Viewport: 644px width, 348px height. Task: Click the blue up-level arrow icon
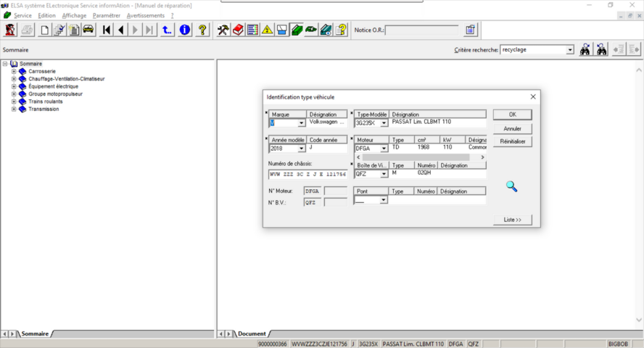tap(167, 30)
